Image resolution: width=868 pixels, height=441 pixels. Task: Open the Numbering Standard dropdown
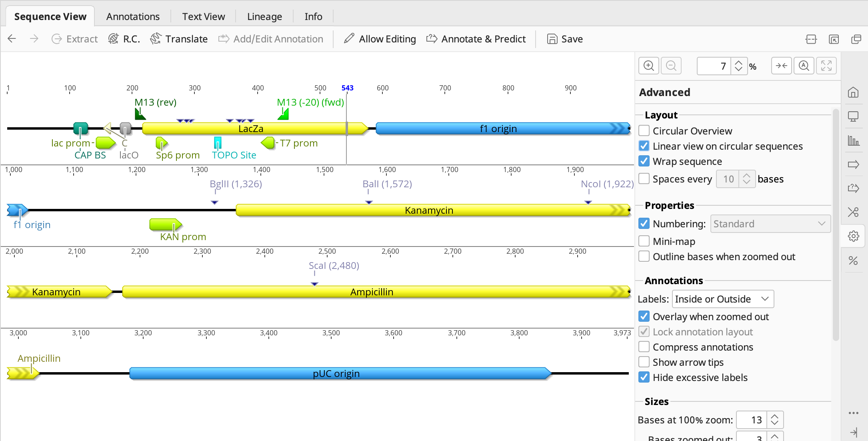coord(770,224)
